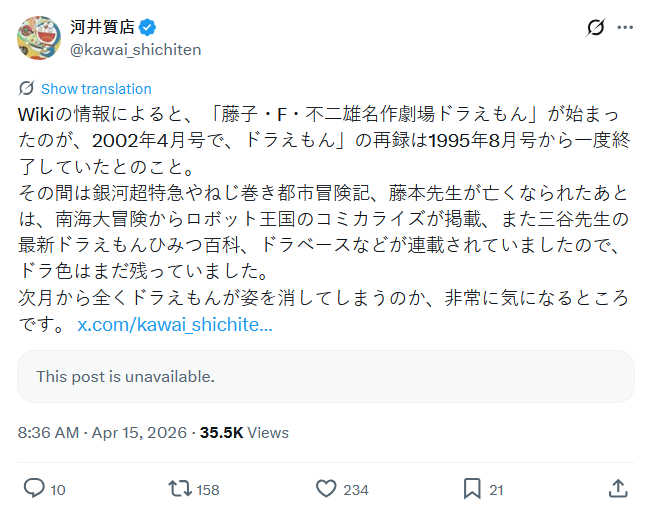Viewport: 653px width, 512px height.
Task: Bookmark the post with bookmark icon
Action: pos(472,488)
